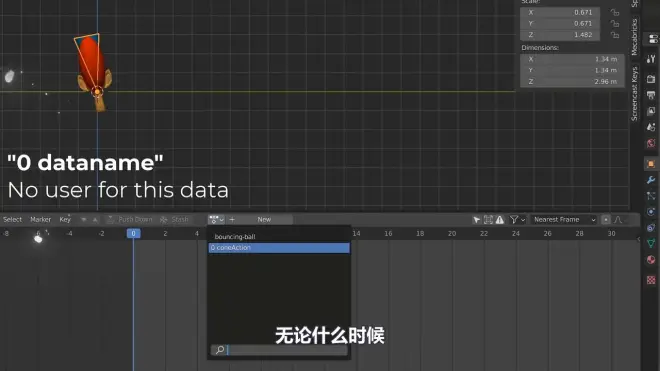This screenshot has height=371, width=660.
Task: Toggle Only Show Selected arrow icon
Action: coord(476,219)
